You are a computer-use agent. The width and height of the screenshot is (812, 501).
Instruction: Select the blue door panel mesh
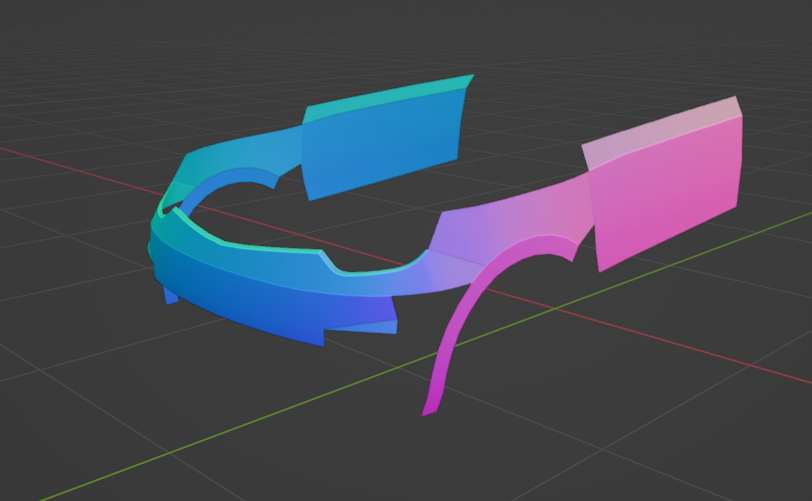(x=382, y=145)
